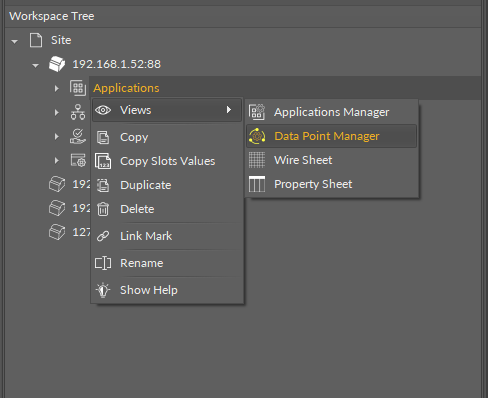Click the Applications Manager view icon

(257, 112)
